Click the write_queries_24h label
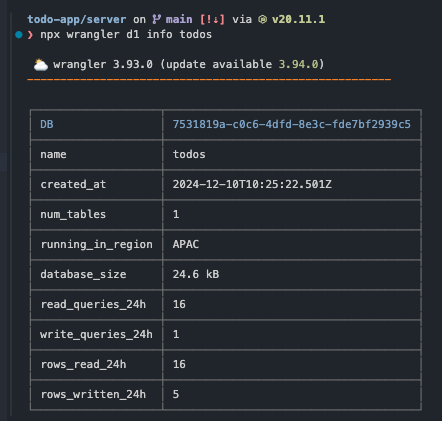 (96, 334)
